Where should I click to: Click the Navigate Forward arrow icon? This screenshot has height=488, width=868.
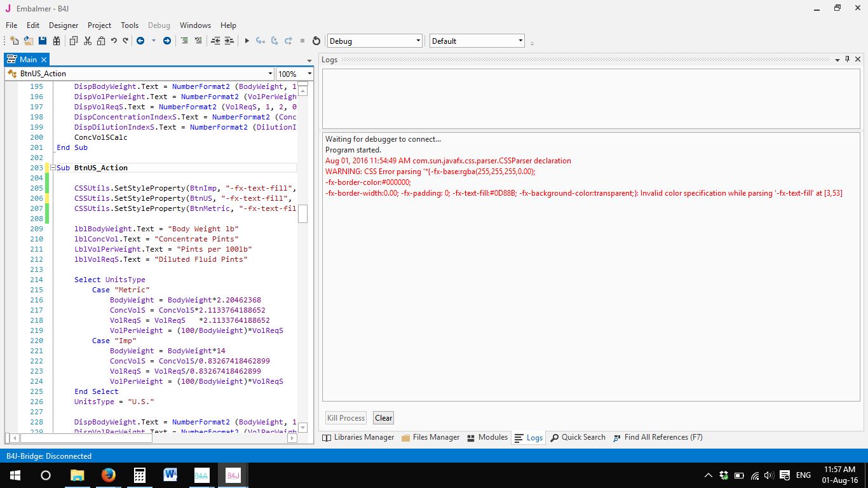click(167, 41)
